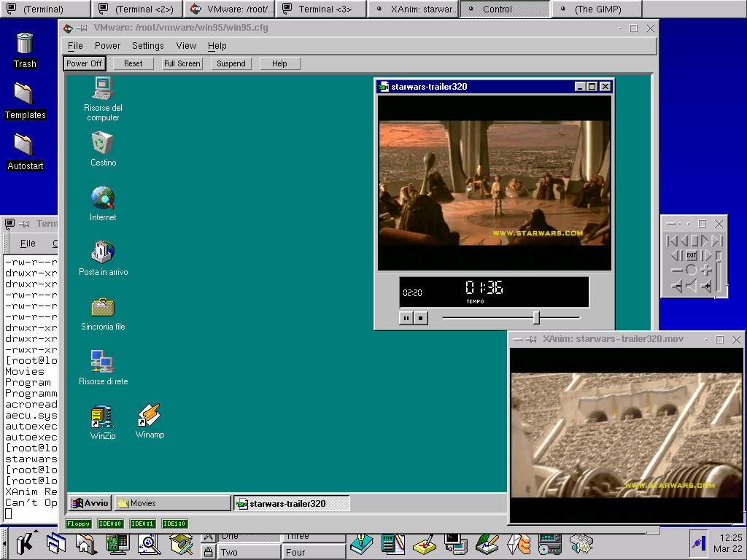The height and width of the screenshot is (560, 747).
Task: Open the VMware Settings menu
Action: pyautogui.click(x=148, y=45)
